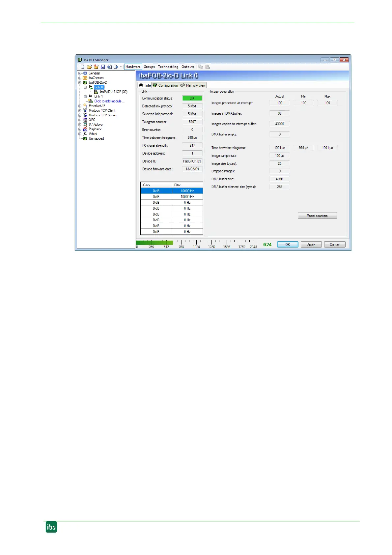Select the Link 0 tree item label

[99, 87]
